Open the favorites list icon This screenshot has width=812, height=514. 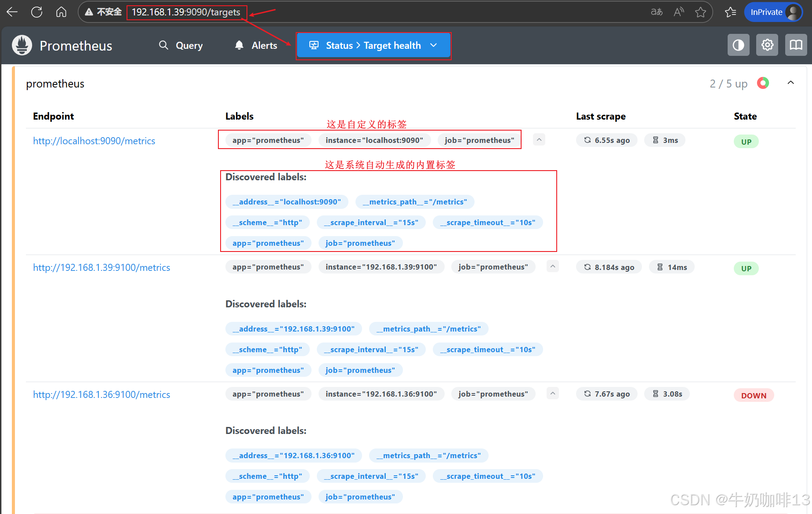(730, 12)
